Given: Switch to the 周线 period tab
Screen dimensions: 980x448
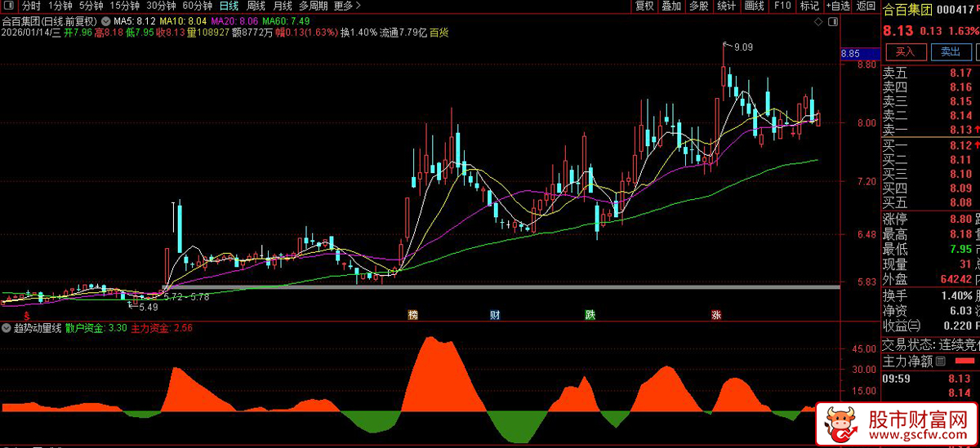Looking at the screenshot, I should pyautogui.click(x=256, y=6).
